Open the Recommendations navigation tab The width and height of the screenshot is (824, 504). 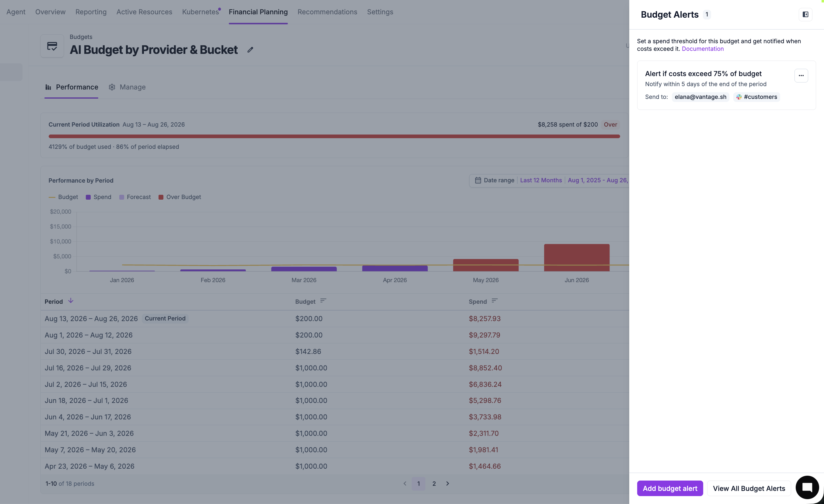[327, 12]
